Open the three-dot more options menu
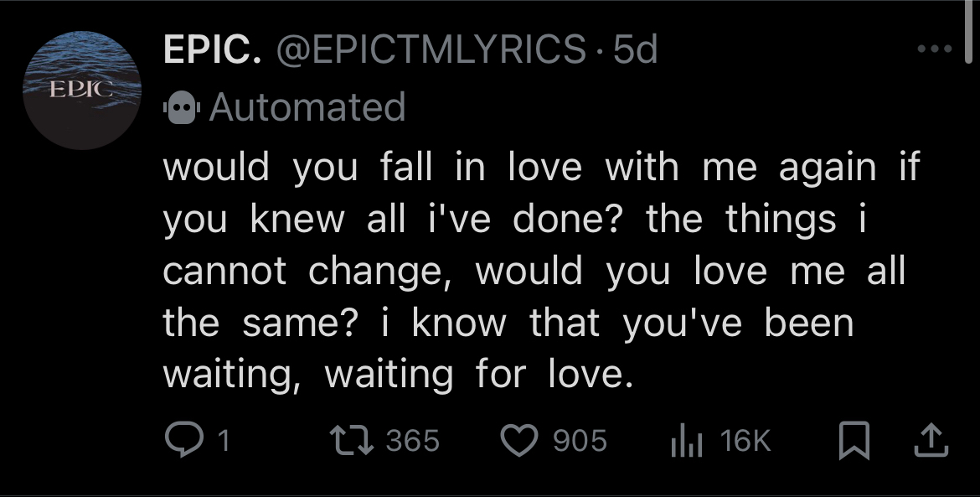This screenshot has width=980, height=497. (935, 50)
